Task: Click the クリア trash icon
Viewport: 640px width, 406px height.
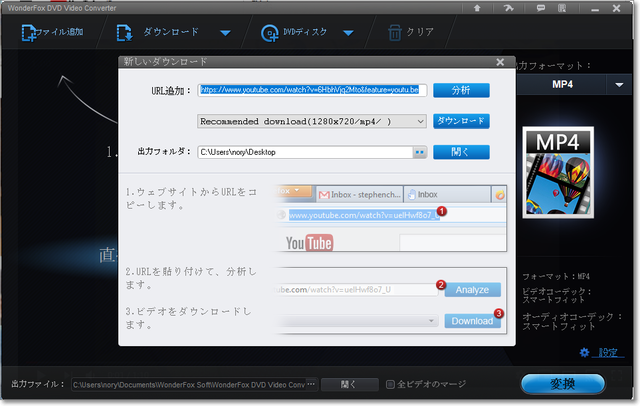Action: coord(395,32)
